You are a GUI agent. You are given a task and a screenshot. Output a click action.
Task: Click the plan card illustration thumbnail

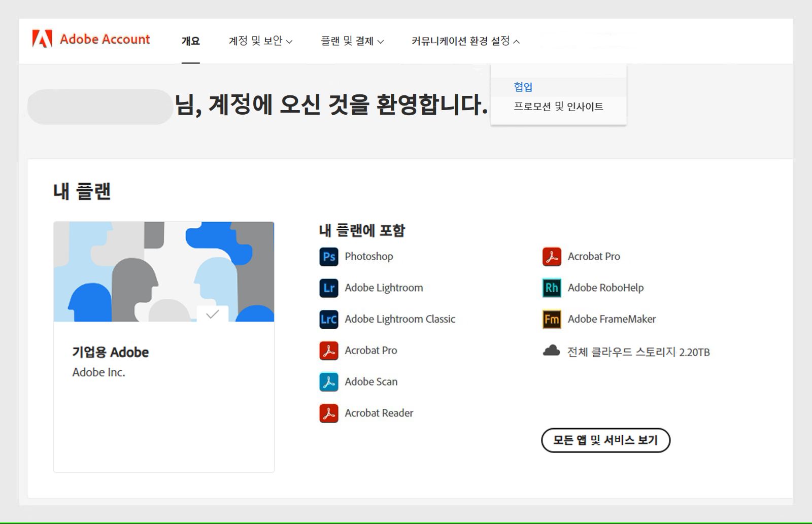[x=164, y=271]
